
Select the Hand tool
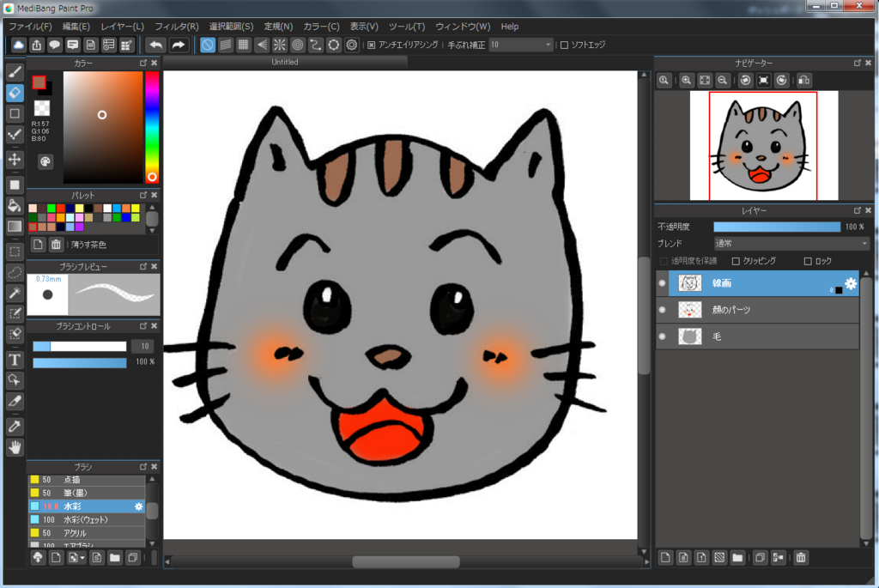click(x=15, y=447)
